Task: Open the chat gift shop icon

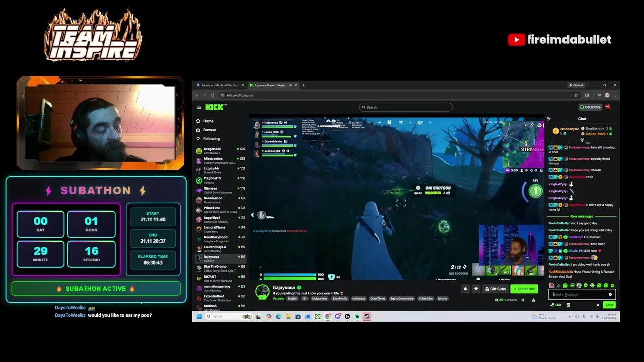Action: [568, 305]
